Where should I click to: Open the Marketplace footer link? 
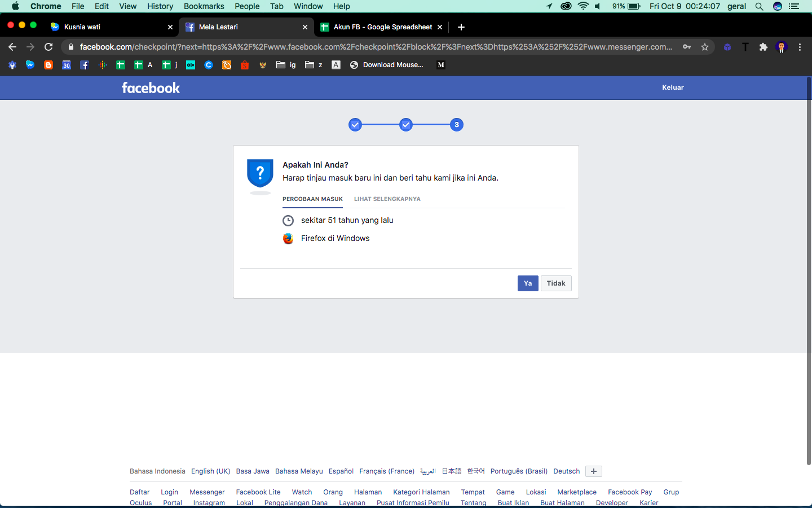pyautogui.click(x=577, y=492)
